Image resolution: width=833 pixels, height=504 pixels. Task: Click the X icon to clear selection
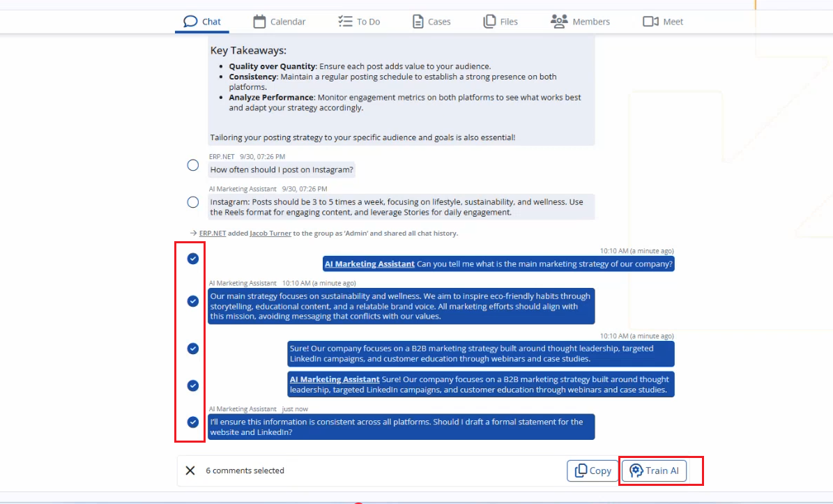click(190, 471)
